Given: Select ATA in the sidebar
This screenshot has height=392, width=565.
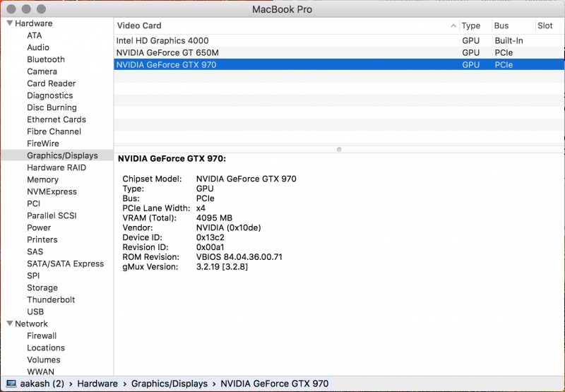Looking at the screenshot, I should [34, 35].
